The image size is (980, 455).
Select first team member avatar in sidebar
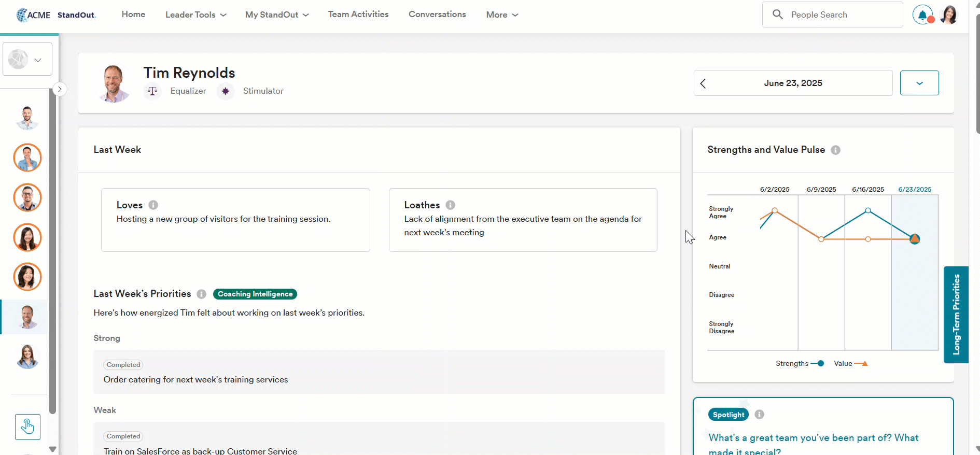pyautogui.click(x=27, y=118)
